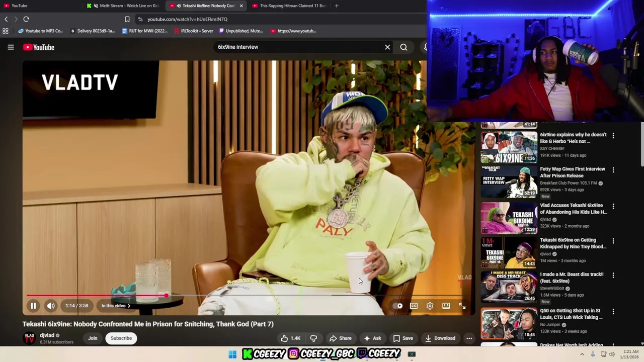This screenshot has width=644, height=362.
Task: Dislike the video thumbs down
Action: [313, 338]
